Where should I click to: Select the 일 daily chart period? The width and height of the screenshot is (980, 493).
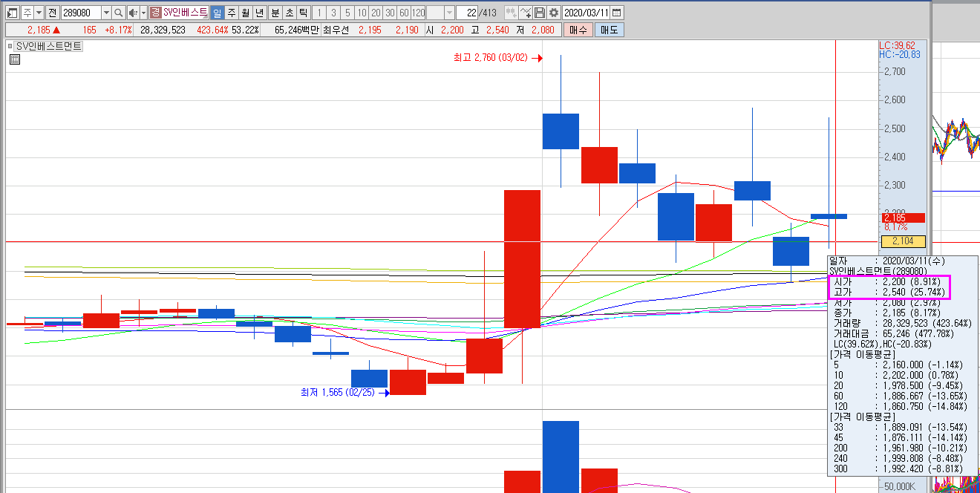pos(217,13)
